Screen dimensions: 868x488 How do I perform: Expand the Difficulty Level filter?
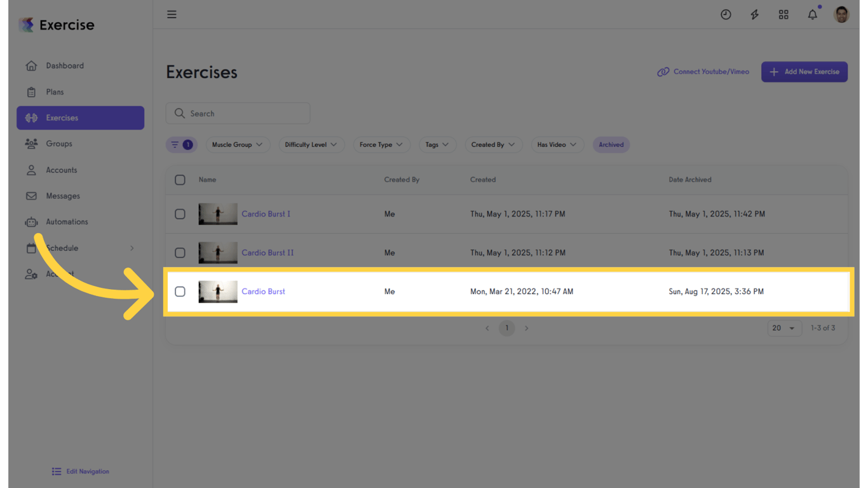coord(311,144)
